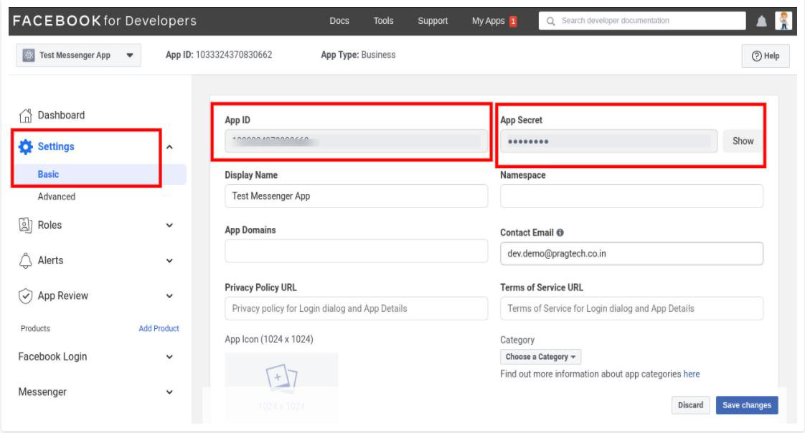Screen dimensions: 805x433
Task: Click the Dashboard house icon
Action: click(25, 116)
